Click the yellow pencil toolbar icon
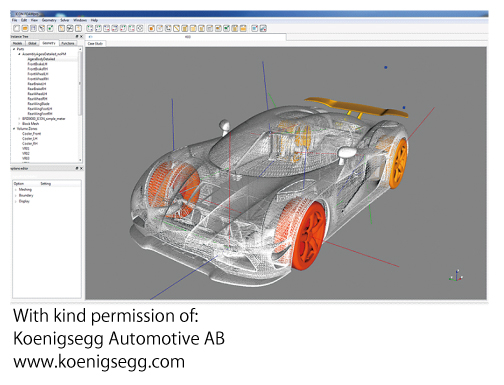Viewport: 504px width, 385px height. tap(176, 28)
